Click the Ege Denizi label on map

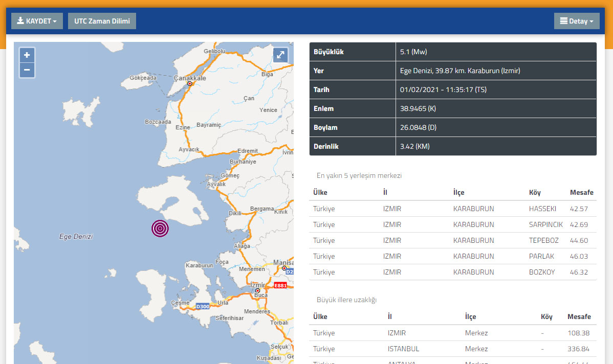(76, 237)
